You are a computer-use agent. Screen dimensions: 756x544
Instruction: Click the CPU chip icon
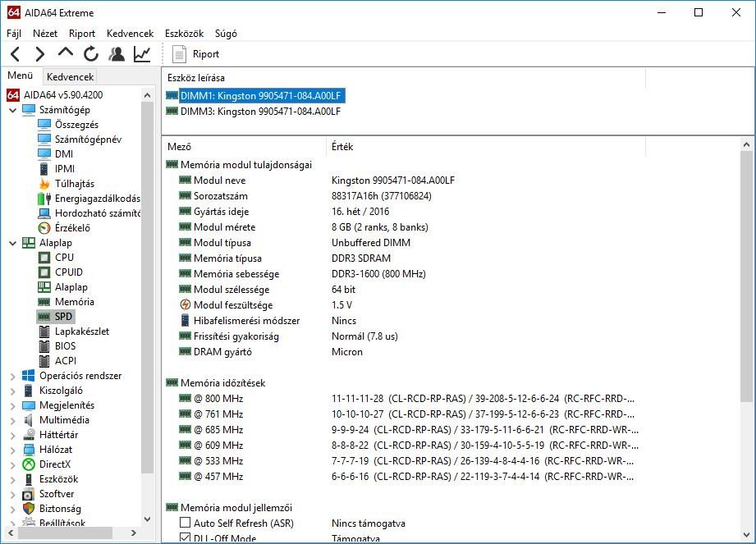coord(44,258)
